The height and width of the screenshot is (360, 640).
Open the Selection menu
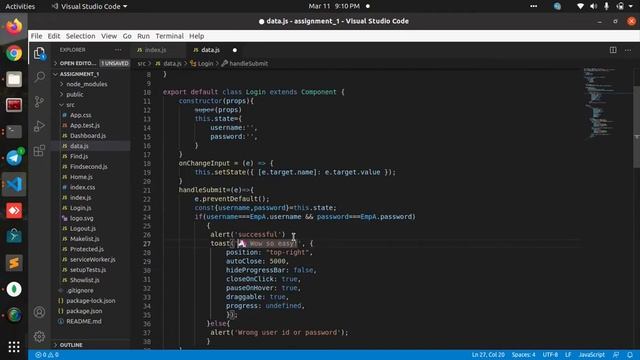point(80,36)
